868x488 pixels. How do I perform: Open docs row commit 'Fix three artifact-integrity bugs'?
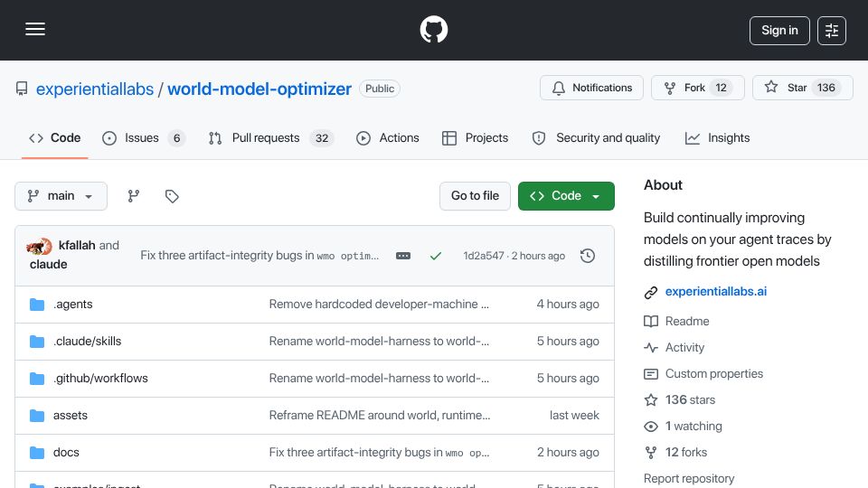379,453
